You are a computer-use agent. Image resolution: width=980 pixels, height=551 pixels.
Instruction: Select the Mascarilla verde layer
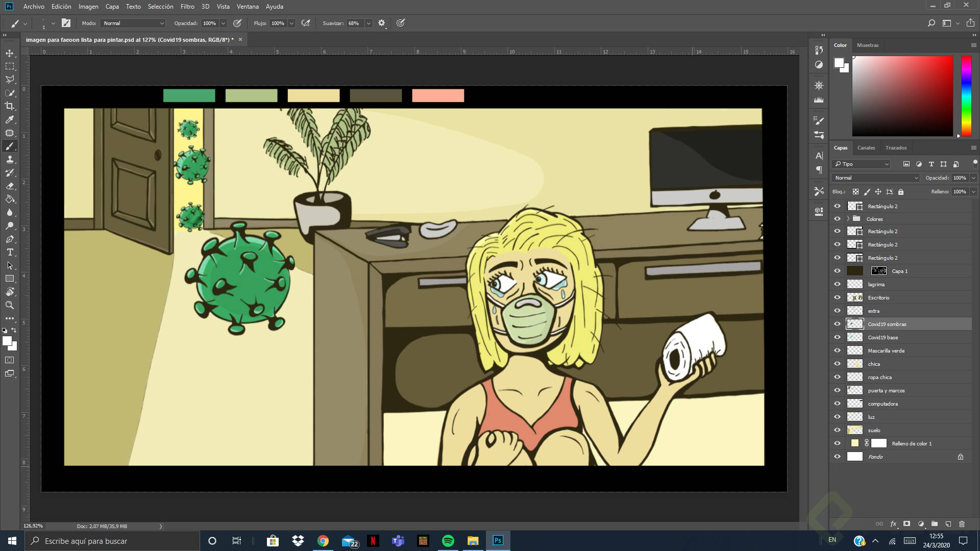[886, 350]
